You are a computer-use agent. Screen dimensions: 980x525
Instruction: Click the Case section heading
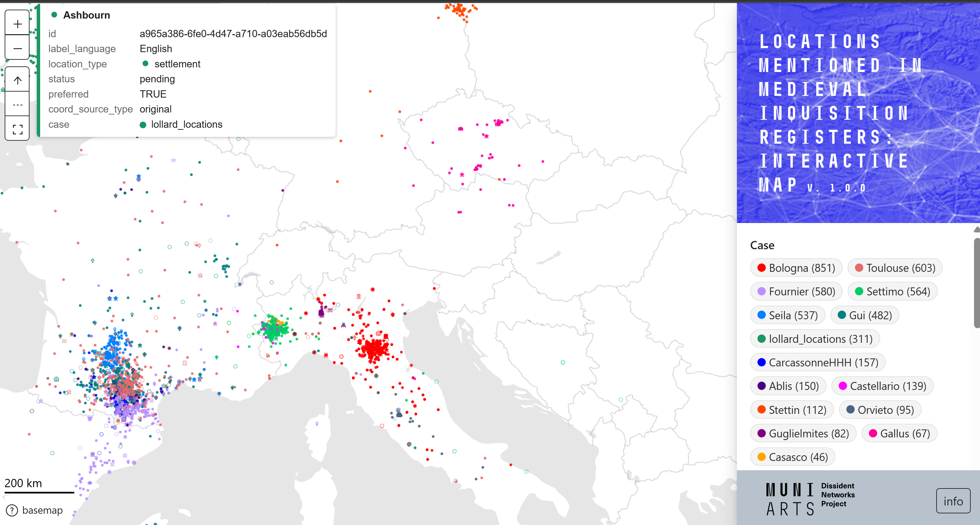(762, 245)
